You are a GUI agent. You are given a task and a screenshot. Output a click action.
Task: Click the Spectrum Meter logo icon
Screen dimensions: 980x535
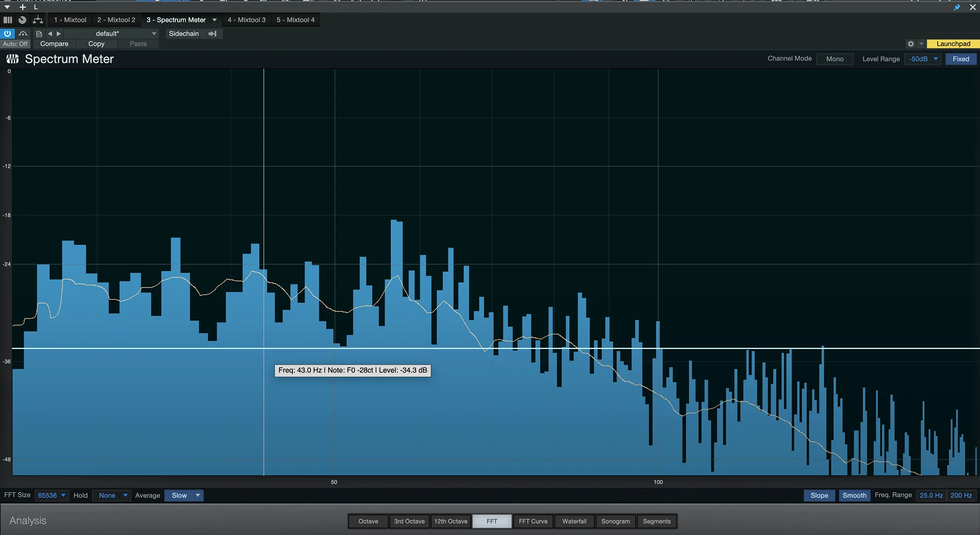12,59
